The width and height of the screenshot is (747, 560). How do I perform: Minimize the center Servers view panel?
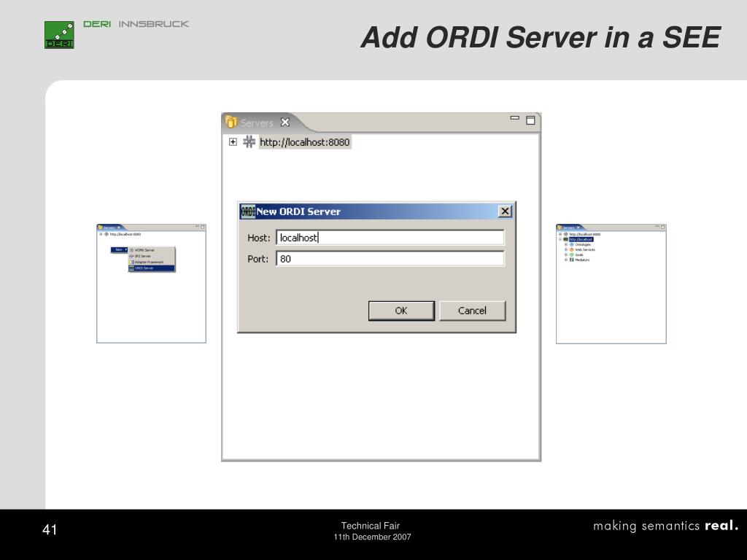(x=514, y=117)
